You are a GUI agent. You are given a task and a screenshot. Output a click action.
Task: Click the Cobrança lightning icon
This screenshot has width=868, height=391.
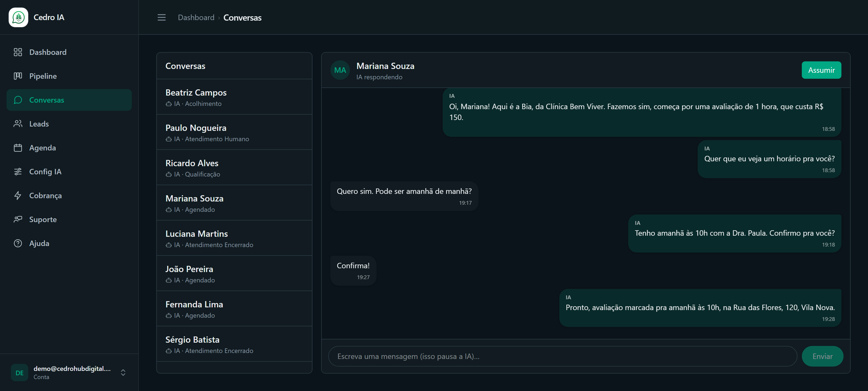tap(18, 195)
